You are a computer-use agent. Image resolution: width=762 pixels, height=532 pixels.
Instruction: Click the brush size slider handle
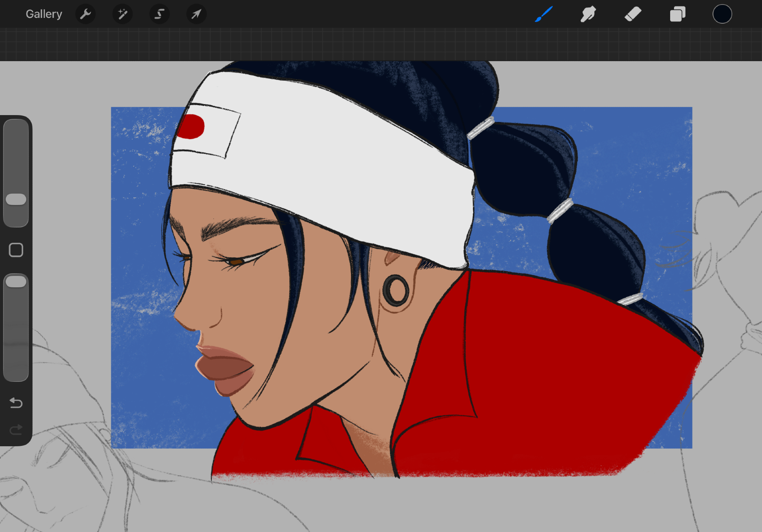click(x=16, y=199)
